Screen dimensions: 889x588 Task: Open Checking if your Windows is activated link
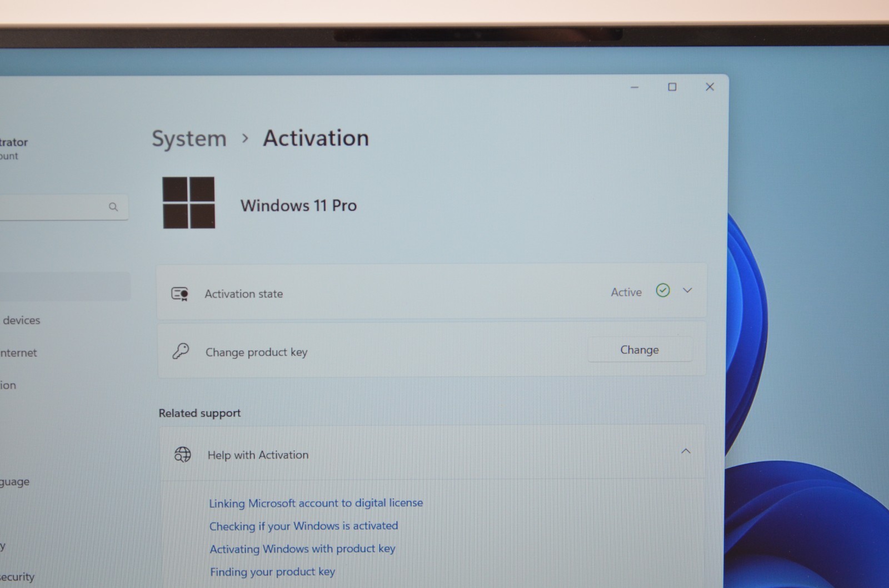303,526
